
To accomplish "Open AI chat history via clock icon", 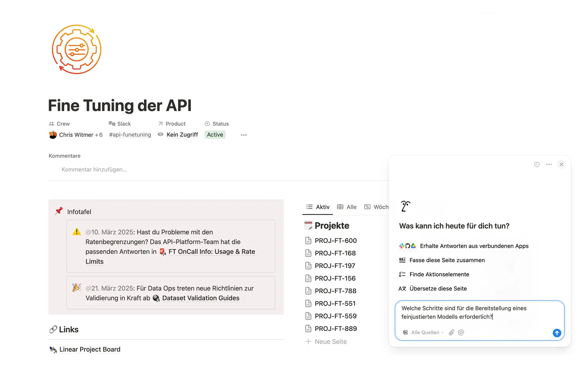I will pyautogui.click(x=537, y=164).
